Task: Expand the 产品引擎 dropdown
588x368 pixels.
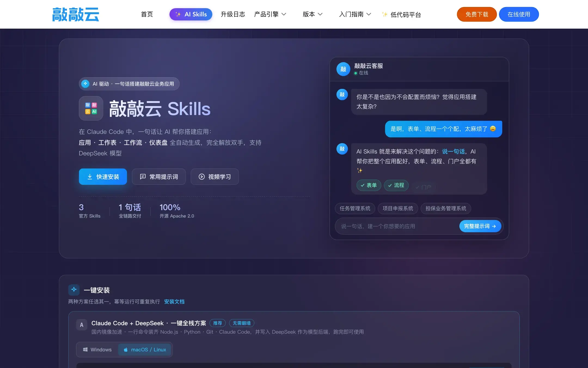Action: coord(270,14)
